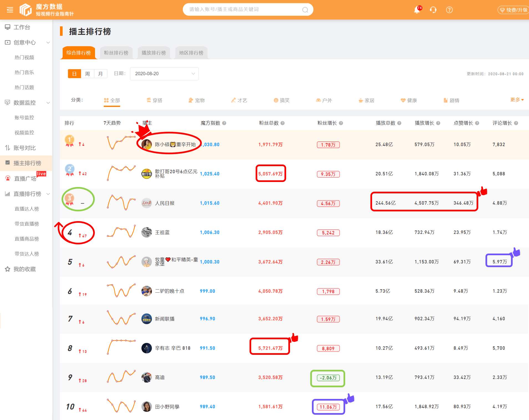Screen dimensions: 529x420
Task: Open 播主排行榜 in sidebar
Action: coord(26,163)
